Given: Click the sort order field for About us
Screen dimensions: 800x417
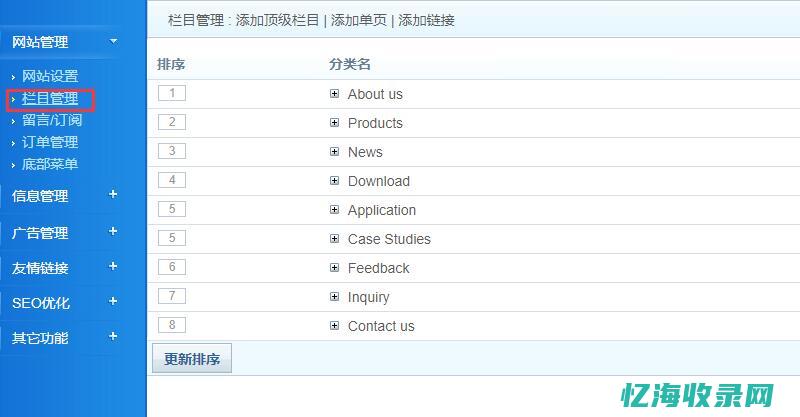Looking at the screenshot, I should coord(172,94).
